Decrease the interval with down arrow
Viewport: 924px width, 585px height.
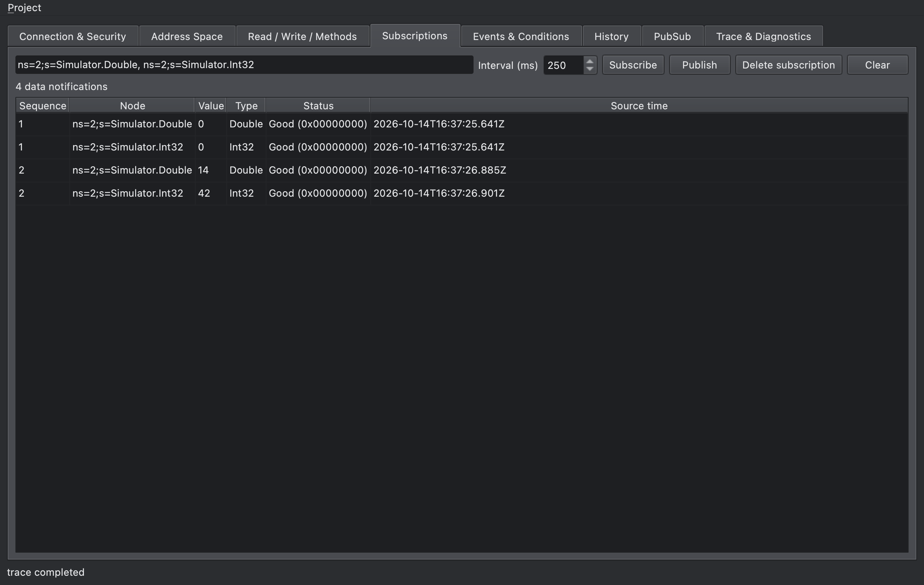[589, 69]
